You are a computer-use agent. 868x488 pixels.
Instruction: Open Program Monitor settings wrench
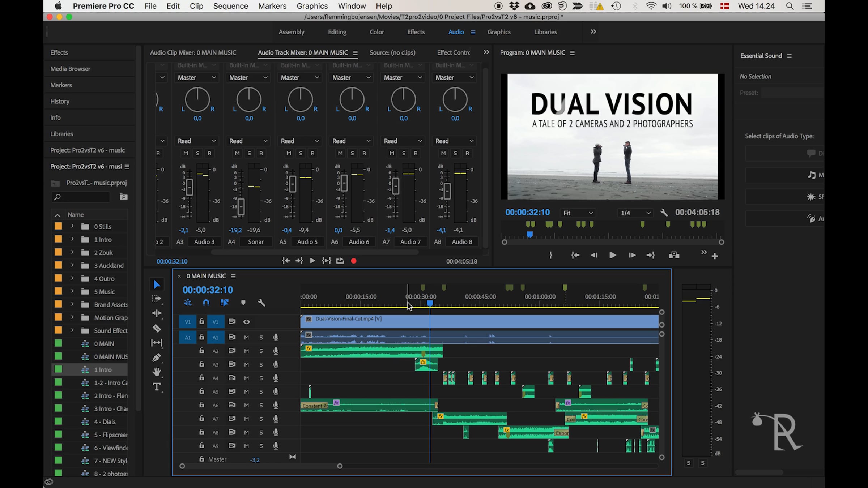pos(664,213)
